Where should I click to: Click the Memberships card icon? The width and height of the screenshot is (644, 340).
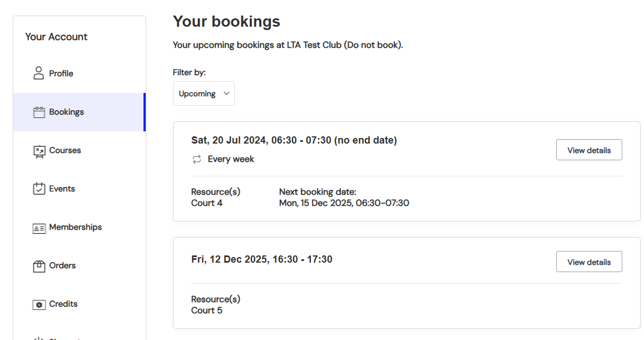point(39,228)
